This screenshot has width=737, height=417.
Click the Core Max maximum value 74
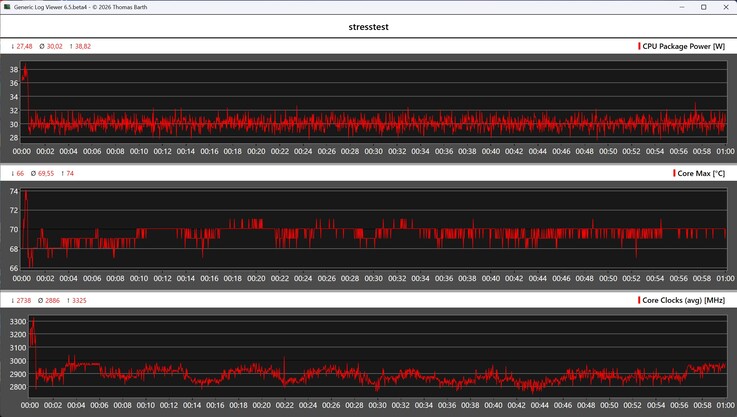tap(70, 173)
